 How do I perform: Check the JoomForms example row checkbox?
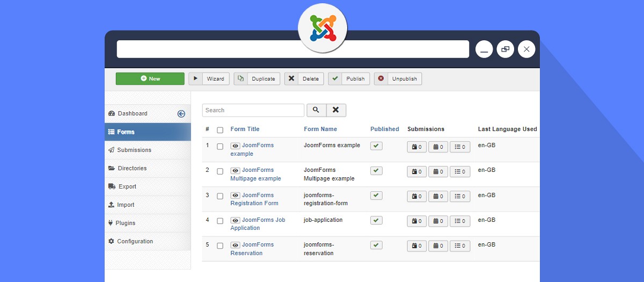(220, 146)
